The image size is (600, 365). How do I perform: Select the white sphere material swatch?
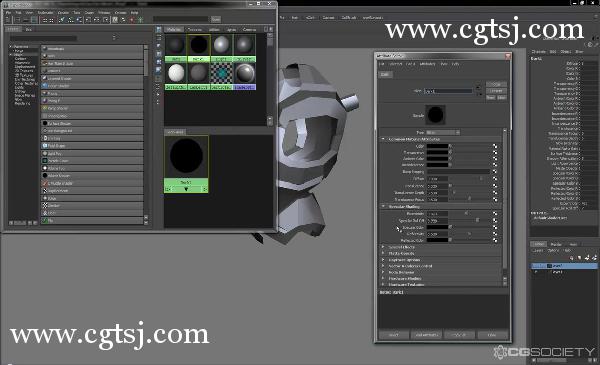[x=176, y=73]
